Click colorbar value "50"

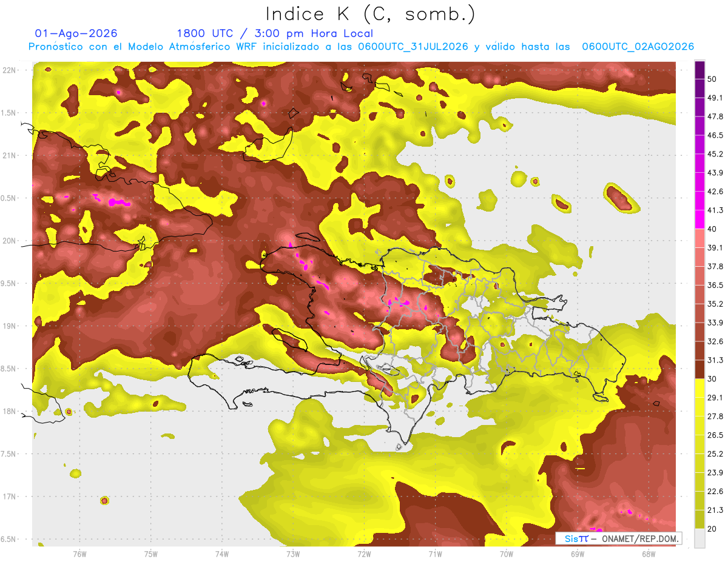(x=712, y=79)
